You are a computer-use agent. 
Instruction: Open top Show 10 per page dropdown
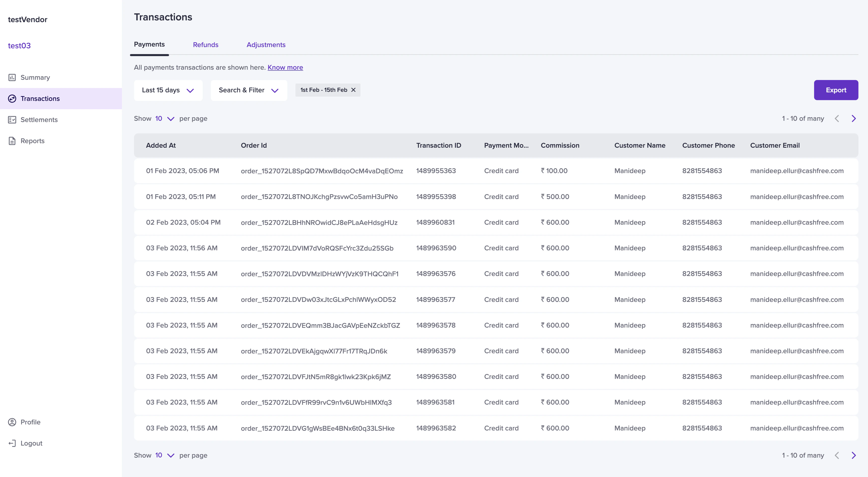[x=165, y=118]
